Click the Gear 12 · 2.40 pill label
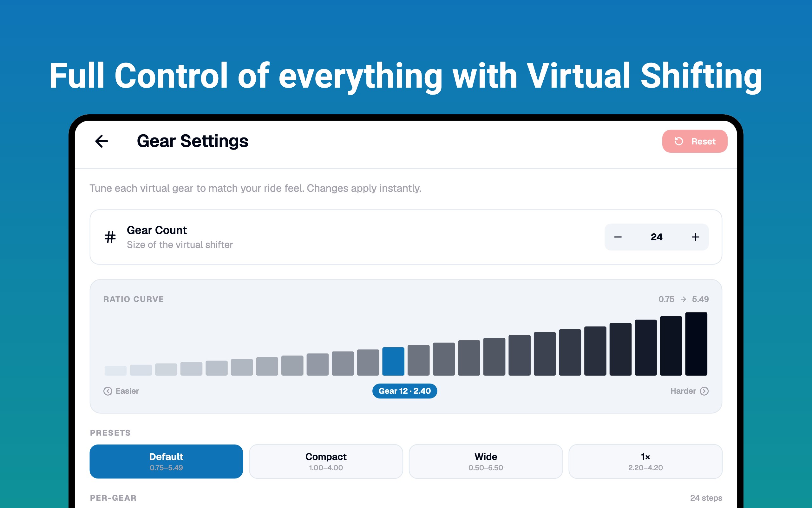This screenshot has width=812, height=508. coord(405,391)
